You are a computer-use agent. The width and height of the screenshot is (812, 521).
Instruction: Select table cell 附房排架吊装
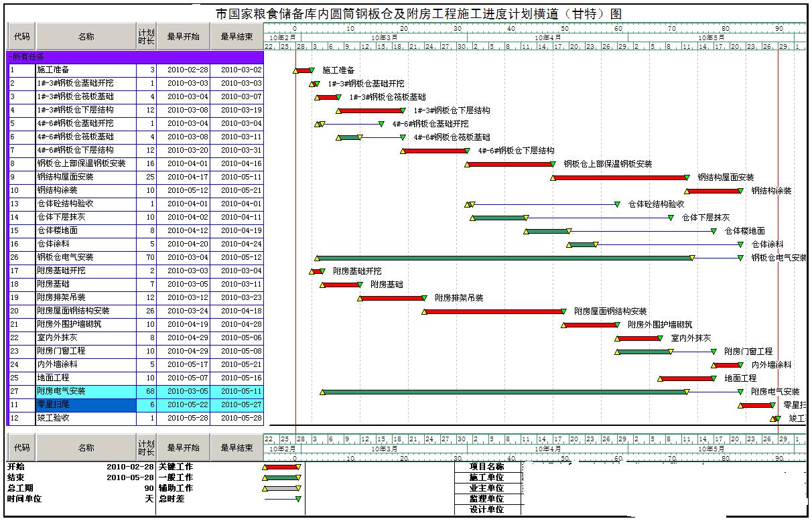coord(86,297)
